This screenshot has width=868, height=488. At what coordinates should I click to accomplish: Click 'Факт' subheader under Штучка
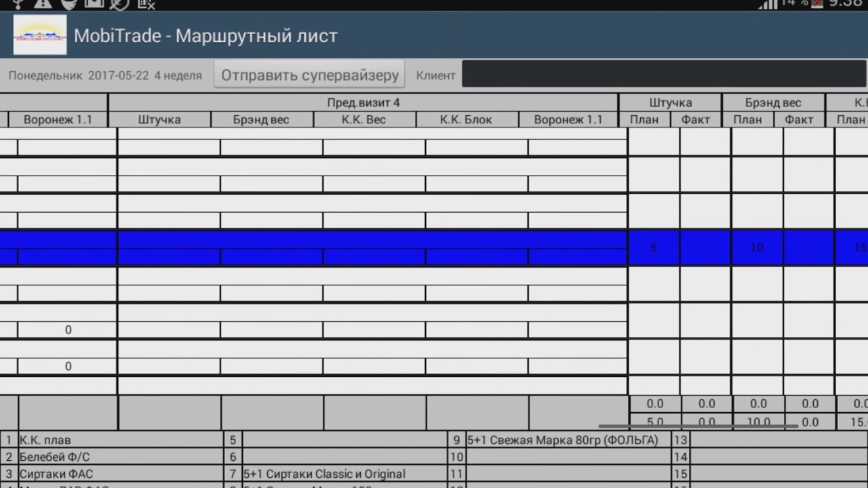click(x=696, y=119)
